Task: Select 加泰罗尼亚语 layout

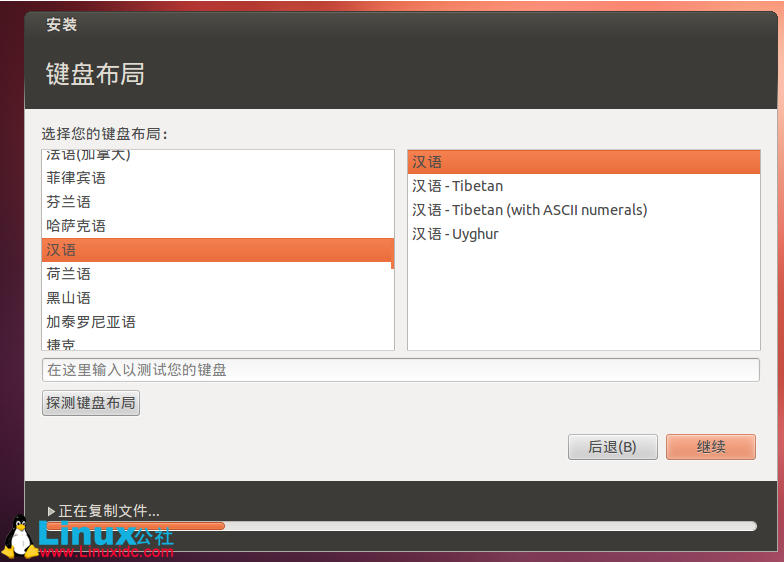Action: 218,322
